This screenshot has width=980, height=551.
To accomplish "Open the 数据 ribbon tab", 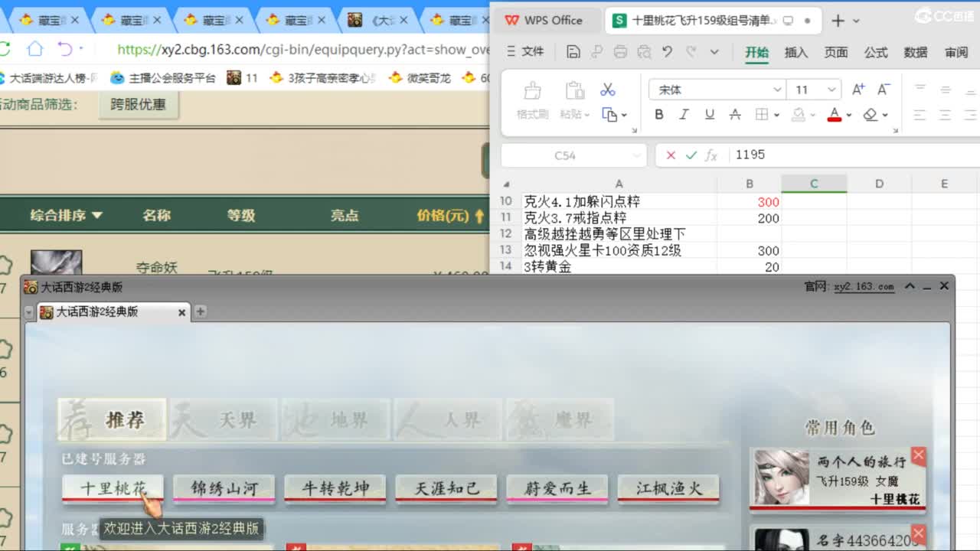I will click(916, 52).
